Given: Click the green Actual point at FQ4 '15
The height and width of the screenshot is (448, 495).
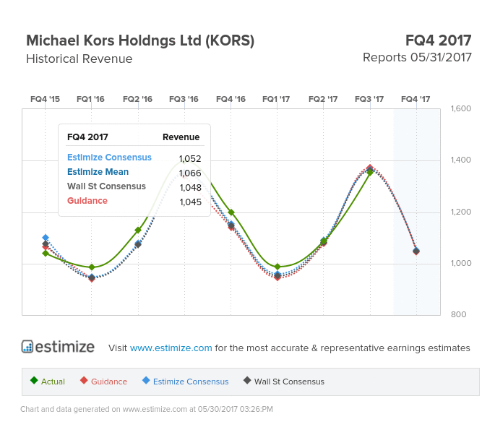Looking at the screenshot, I should pos(46,253).
